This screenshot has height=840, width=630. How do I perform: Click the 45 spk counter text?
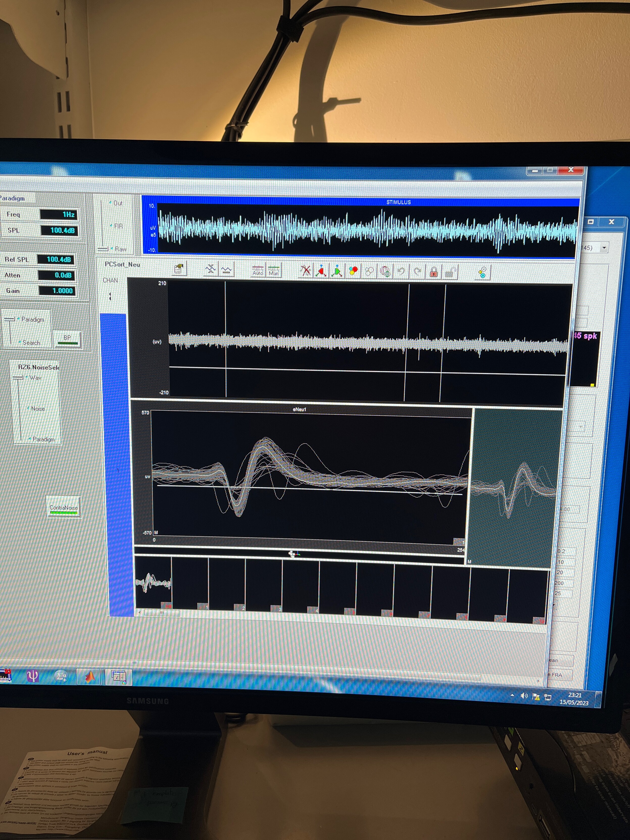[585, 336]
